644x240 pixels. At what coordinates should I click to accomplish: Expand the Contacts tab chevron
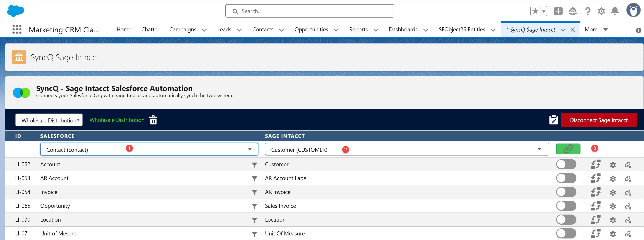[x=281, y=30]
